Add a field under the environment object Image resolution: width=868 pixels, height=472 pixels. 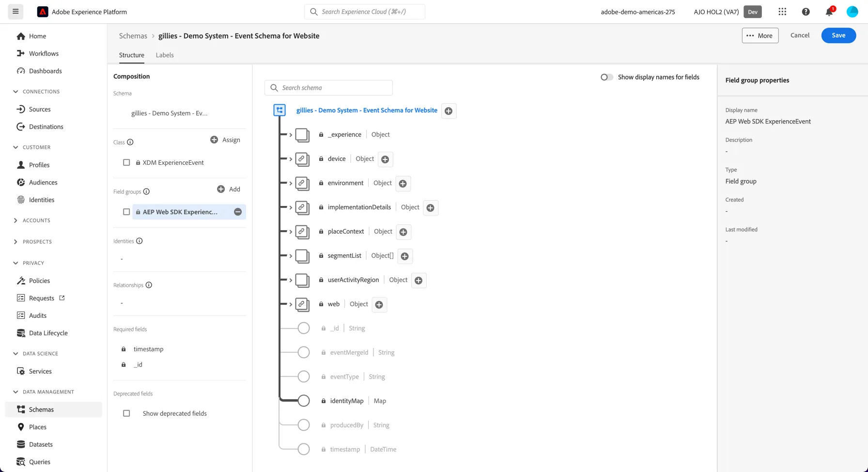(x=403, y=184)
